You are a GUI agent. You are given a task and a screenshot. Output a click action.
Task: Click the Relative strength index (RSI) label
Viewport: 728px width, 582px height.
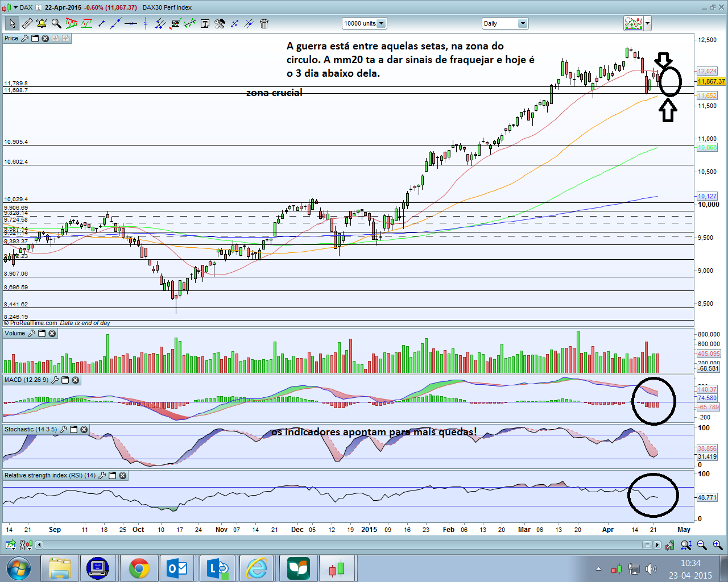(x=50, y=475)
